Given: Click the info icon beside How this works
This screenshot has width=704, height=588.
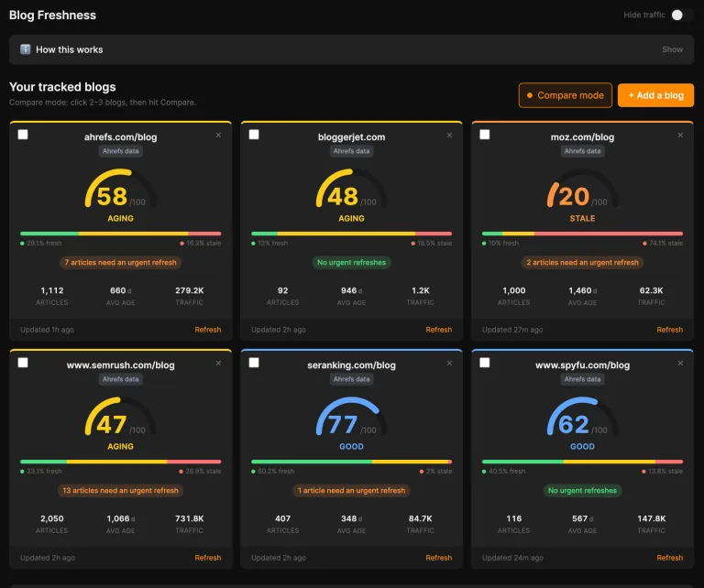Looking at the screenshot, I should point(26,49).
